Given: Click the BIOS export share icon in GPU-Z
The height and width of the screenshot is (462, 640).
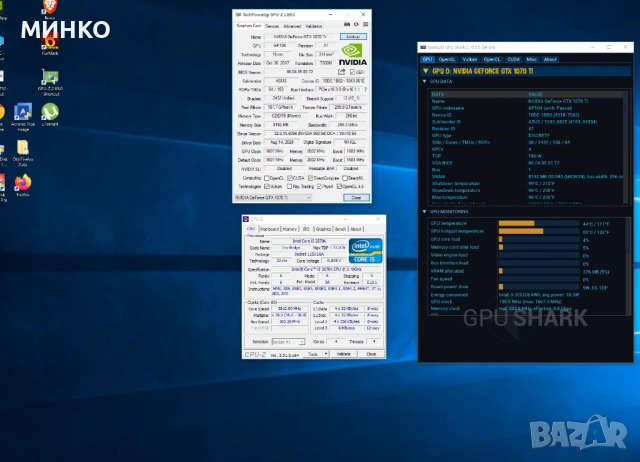Looking at the screenshot, I should tap(342, 72).
